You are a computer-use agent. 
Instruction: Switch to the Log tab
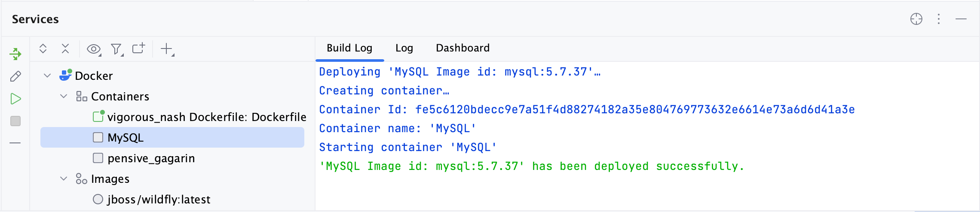404,48
